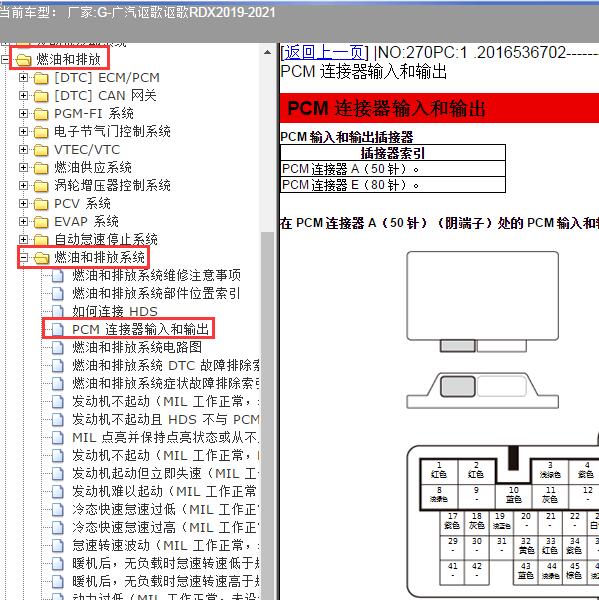The width and height of the screenshot is (599, 600).
Task: Open 如何连接 HDS page
Action: [115, 311]
